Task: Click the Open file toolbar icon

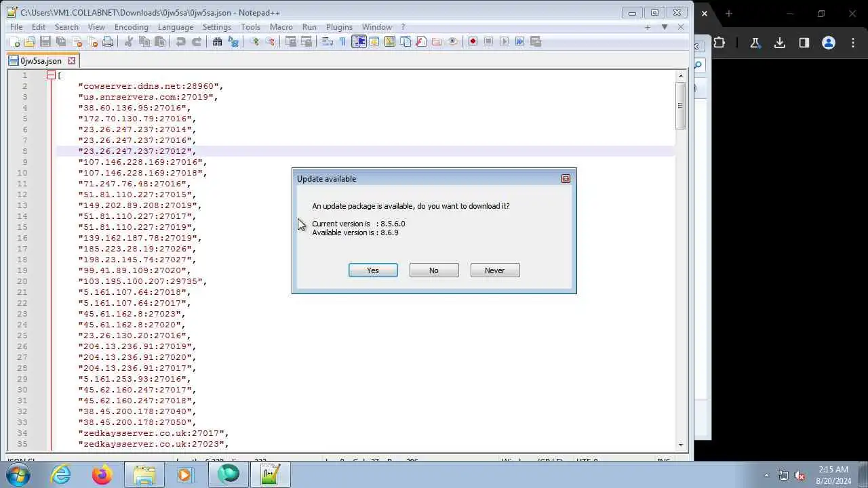Action: 30,41
